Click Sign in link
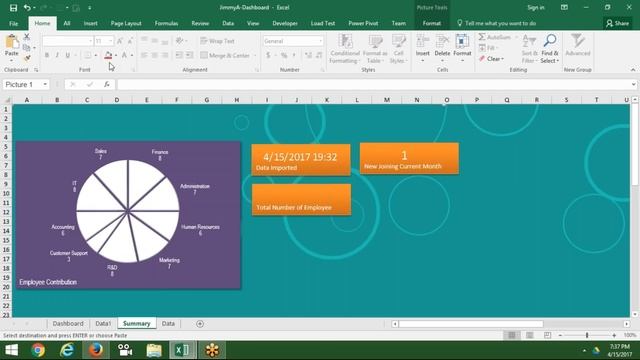640x360 pixels. tap(536, 8)
